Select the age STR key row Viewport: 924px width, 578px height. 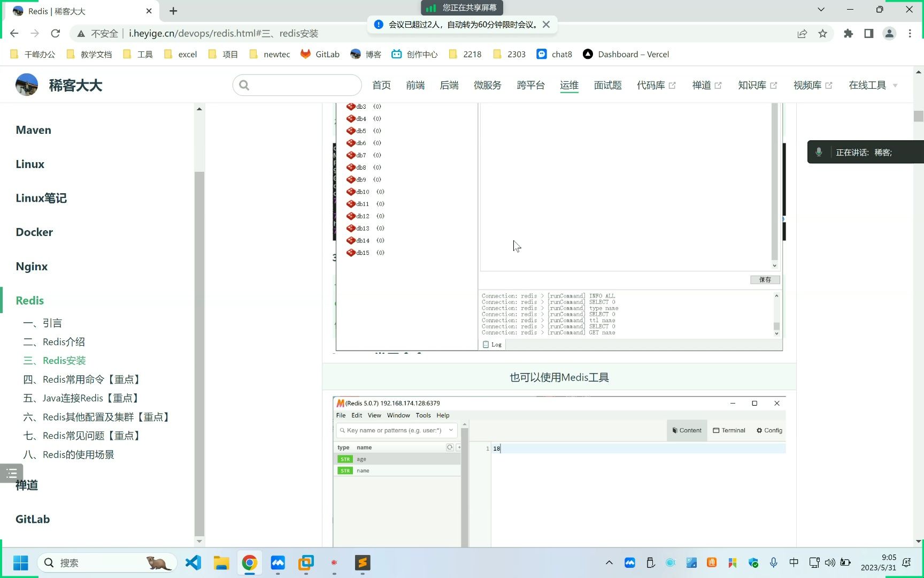point(397,459)
